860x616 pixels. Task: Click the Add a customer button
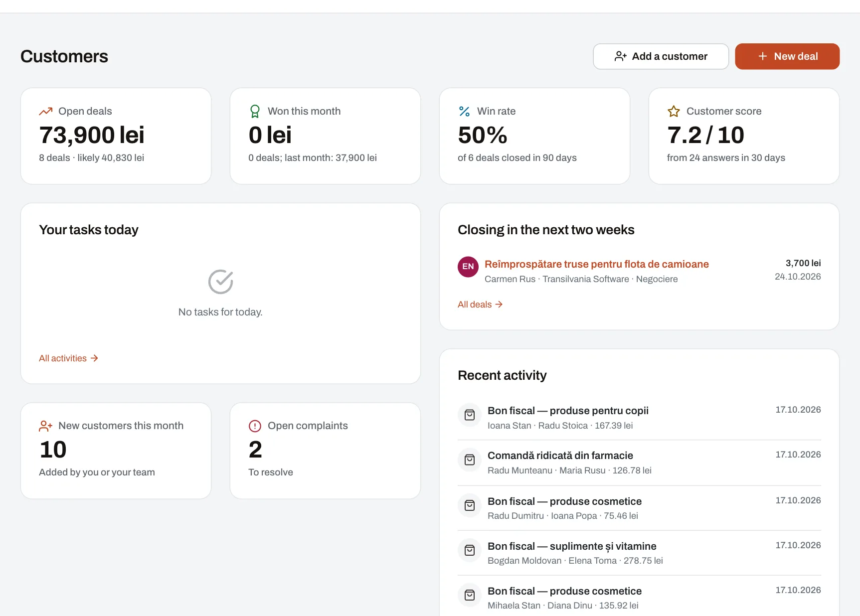(x=661, y=56)
